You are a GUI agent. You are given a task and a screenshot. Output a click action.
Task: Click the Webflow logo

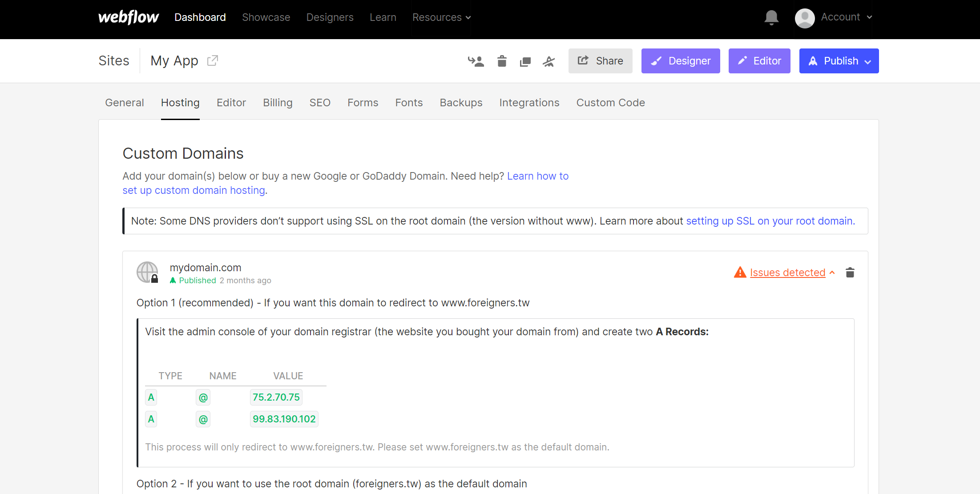129,17
